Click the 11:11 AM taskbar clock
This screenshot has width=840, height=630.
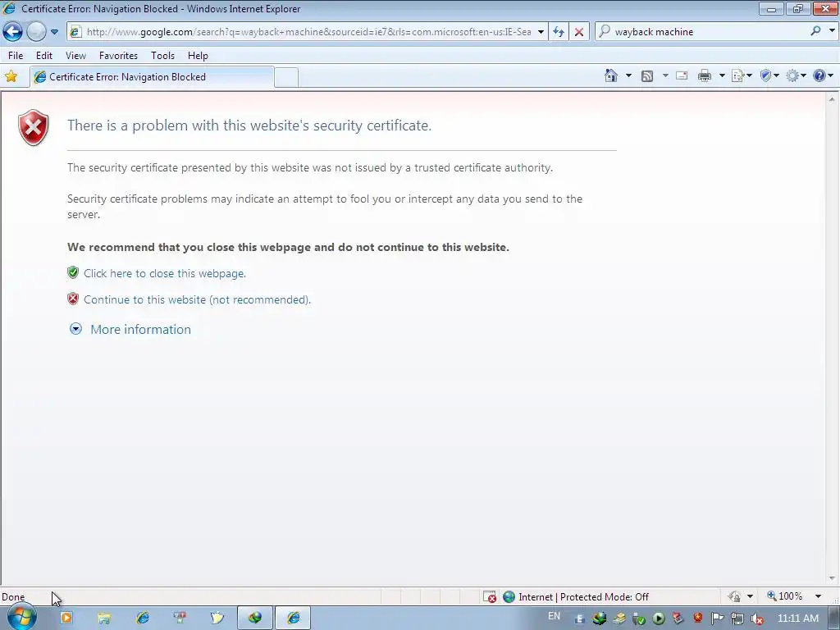pos(797,619)
